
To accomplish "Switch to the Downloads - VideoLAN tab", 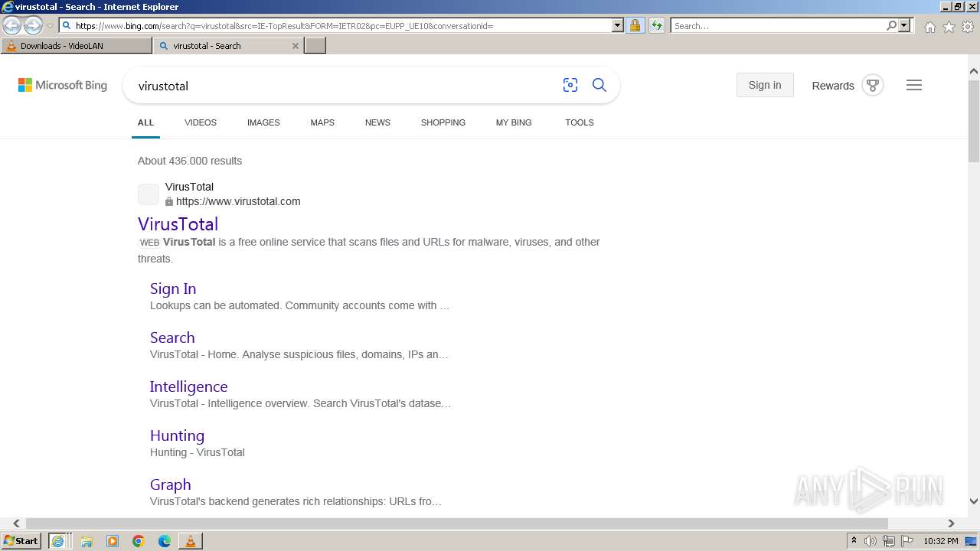I will click(x=77, y=46).
